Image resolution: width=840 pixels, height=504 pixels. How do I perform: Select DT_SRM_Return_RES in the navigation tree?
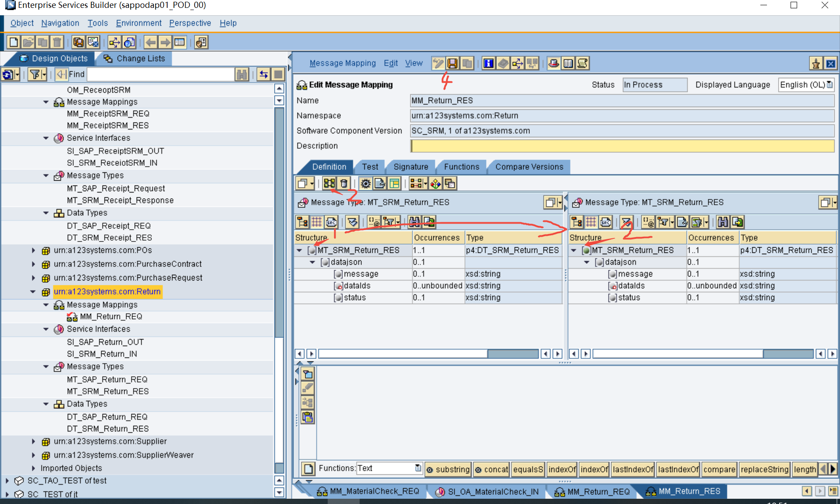[x=108, y=429]
